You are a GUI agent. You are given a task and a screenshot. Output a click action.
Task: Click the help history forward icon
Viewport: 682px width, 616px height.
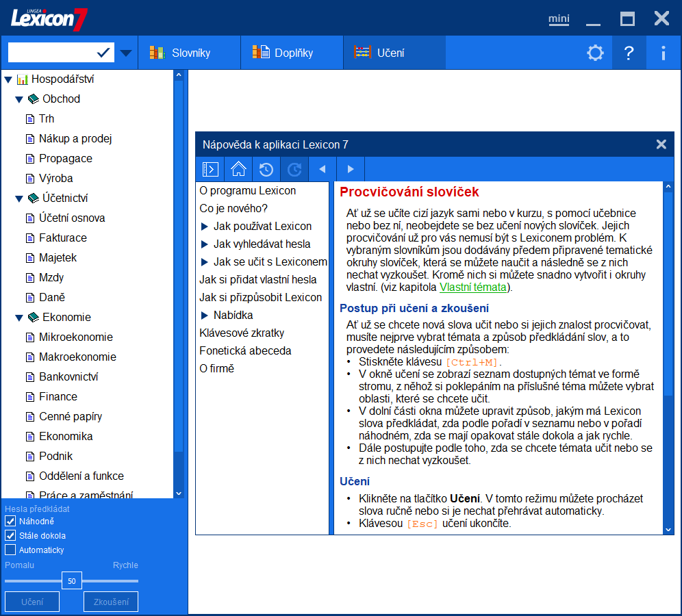click(294, 168)
